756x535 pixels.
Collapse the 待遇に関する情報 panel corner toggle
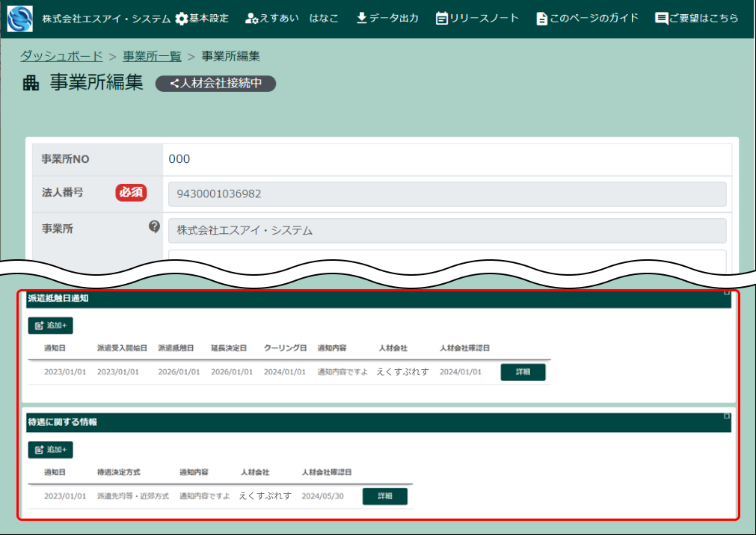pyautogui.click(x=727, y=416)
